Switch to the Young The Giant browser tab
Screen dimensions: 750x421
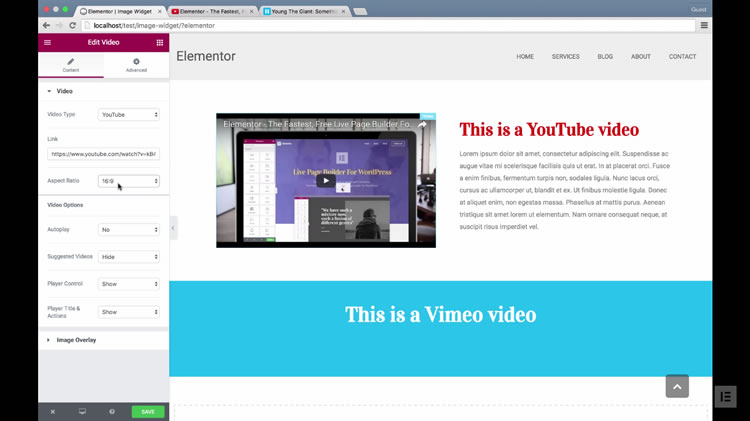pyautogui.click(x=304, y=9)
